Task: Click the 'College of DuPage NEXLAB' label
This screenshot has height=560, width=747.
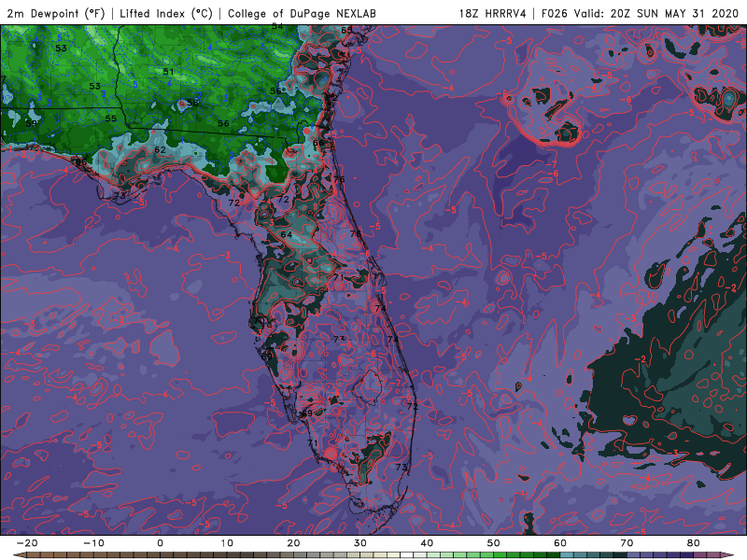Action: click(302, 13)
